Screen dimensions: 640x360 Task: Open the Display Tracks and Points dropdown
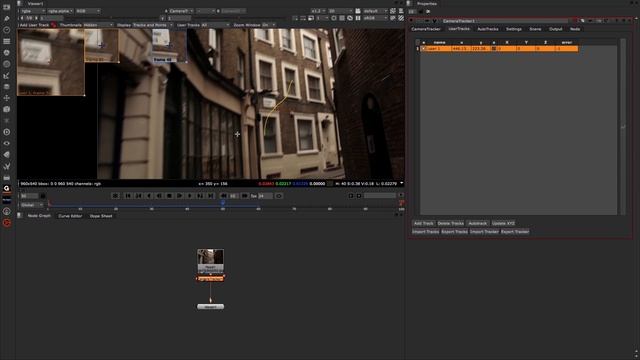coord(153,25)
